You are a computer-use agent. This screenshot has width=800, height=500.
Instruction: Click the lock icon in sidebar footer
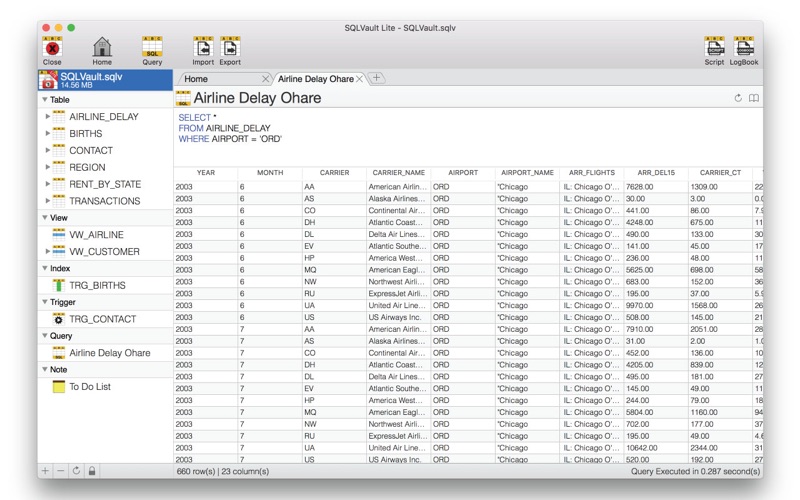(x=92, y=471)
